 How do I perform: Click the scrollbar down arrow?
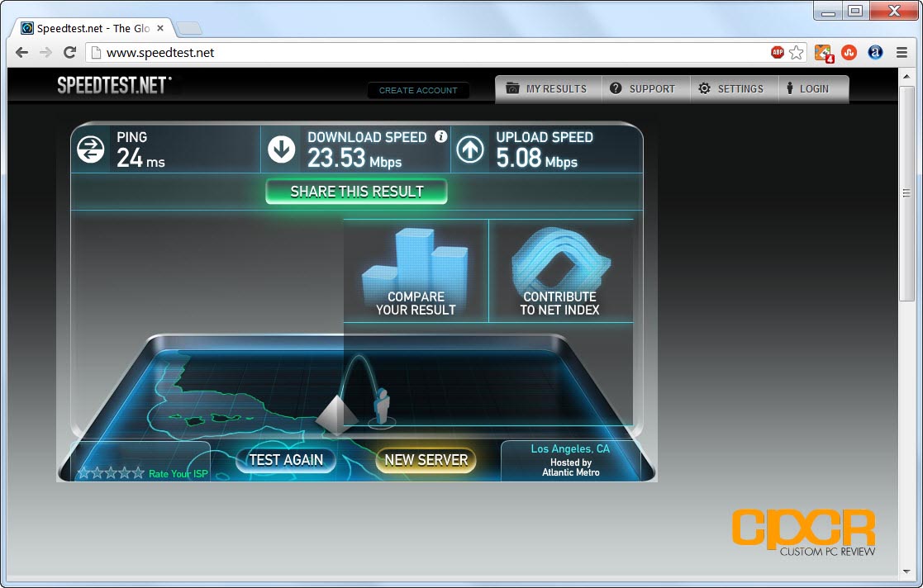pyautogui.click(x=906, y=571)
